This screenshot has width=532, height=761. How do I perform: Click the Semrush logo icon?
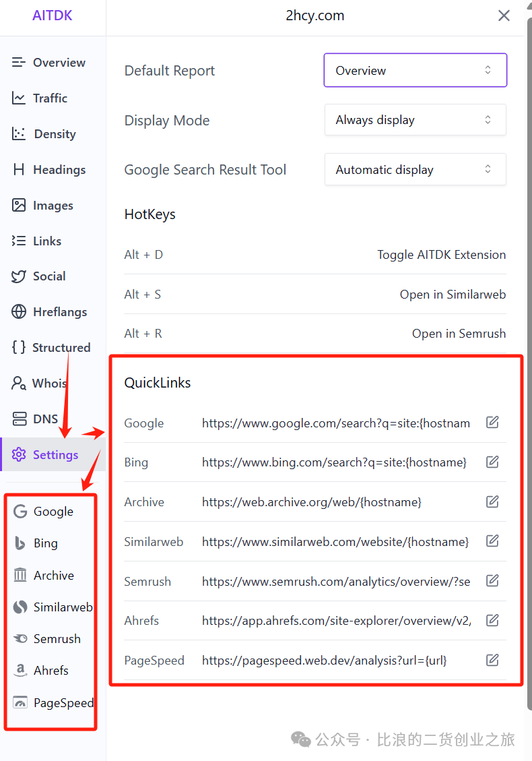click(x=20, y=639)
